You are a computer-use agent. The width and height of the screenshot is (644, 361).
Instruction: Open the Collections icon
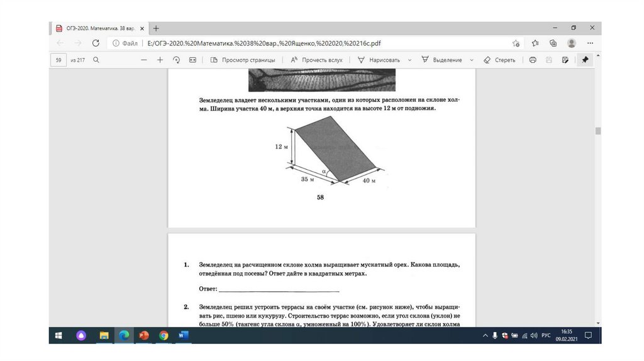point(553,43)
